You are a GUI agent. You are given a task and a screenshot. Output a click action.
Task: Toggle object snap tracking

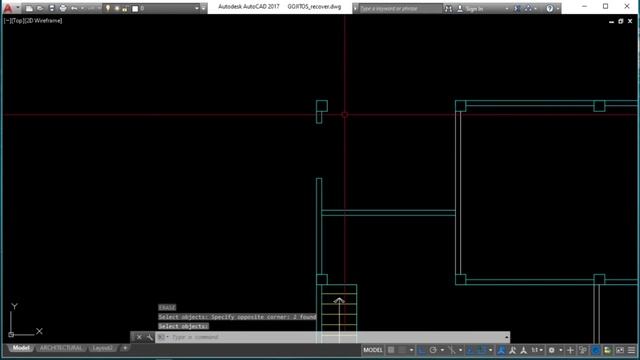click(x=469, y=350)
